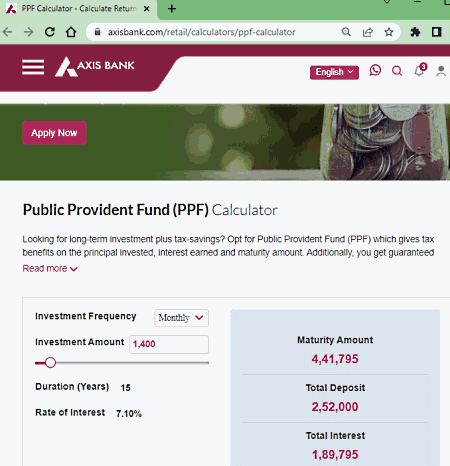Expand description with Read more

click(x=50, y=268)
